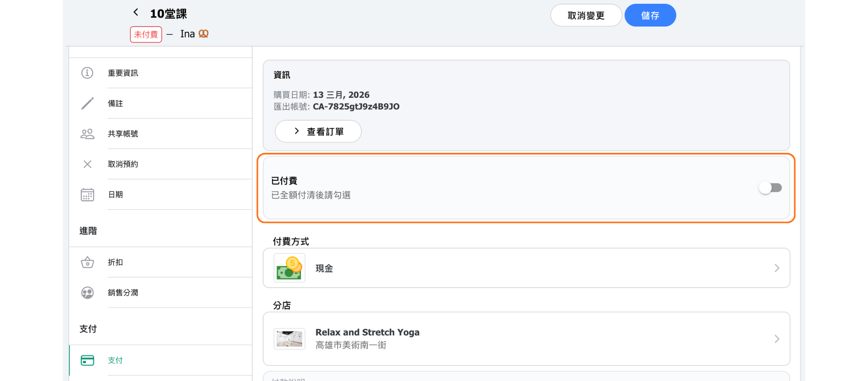Viewport: 868px width, 381px height.
Task: Expand the 現金 payment method chevron
Action: 776,268
